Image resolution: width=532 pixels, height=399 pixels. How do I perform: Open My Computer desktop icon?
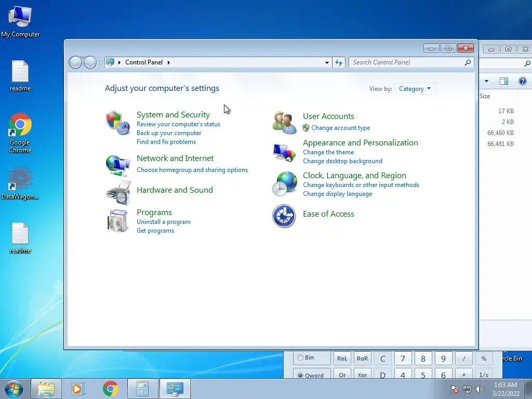coord(20,21)
